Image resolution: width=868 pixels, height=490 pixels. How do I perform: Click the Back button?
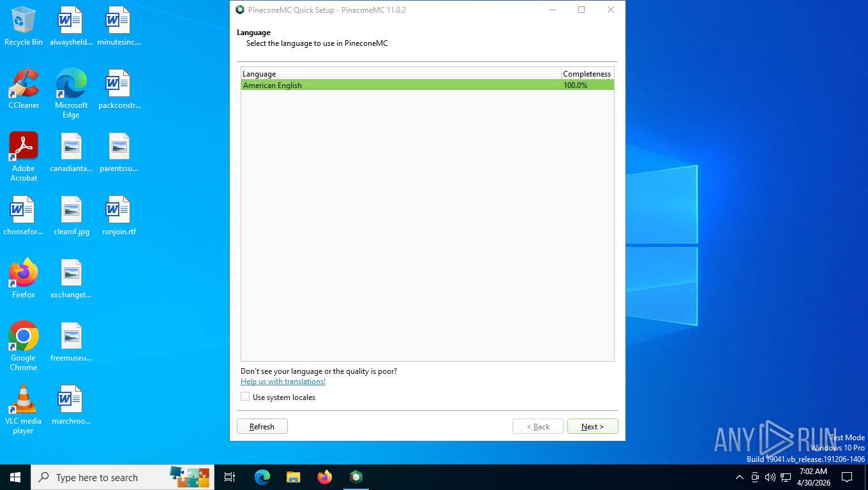pyautogui.click(x=537, y=426)
